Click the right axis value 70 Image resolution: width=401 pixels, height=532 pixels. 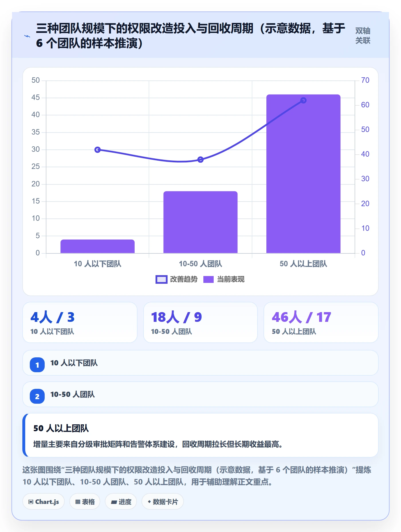tap(365, 80)
